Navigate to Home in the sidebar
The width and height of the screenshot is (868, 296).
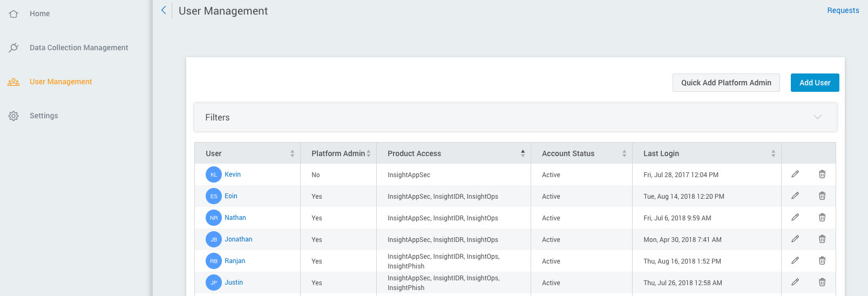[x=39, y=14]
